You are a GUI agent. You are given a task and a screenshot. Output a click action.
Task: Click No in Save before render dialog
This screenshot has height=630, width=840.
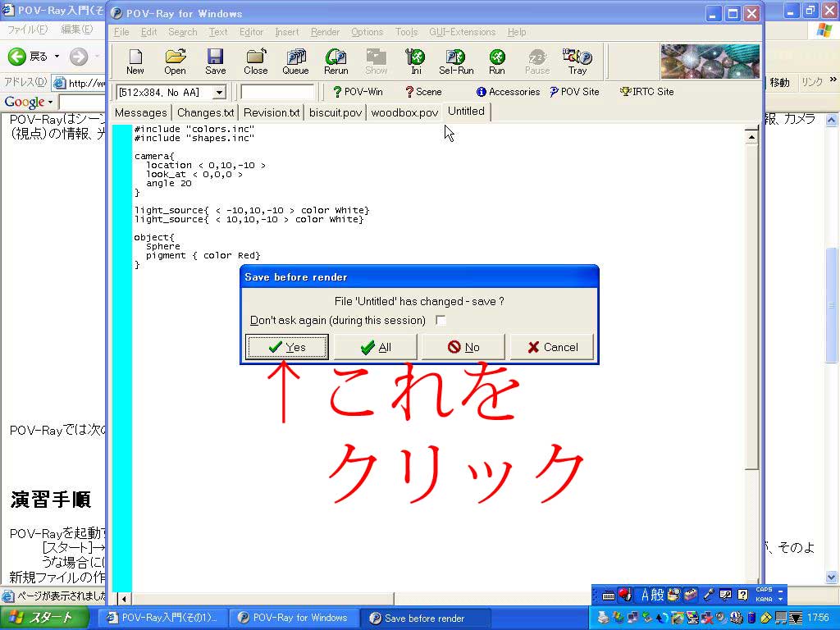[463, 347]
